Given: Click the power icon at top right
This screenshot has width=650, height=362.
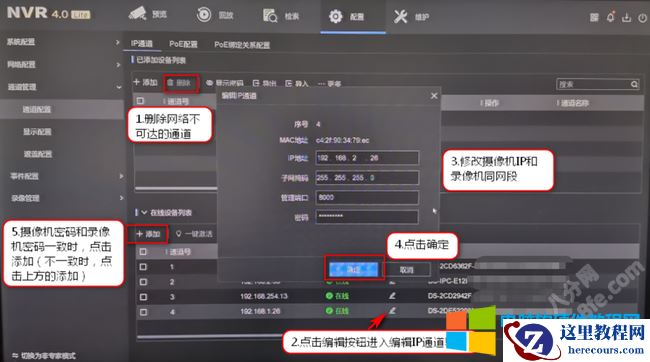Looking at the screenshot, I should click(x=642, y=18).
